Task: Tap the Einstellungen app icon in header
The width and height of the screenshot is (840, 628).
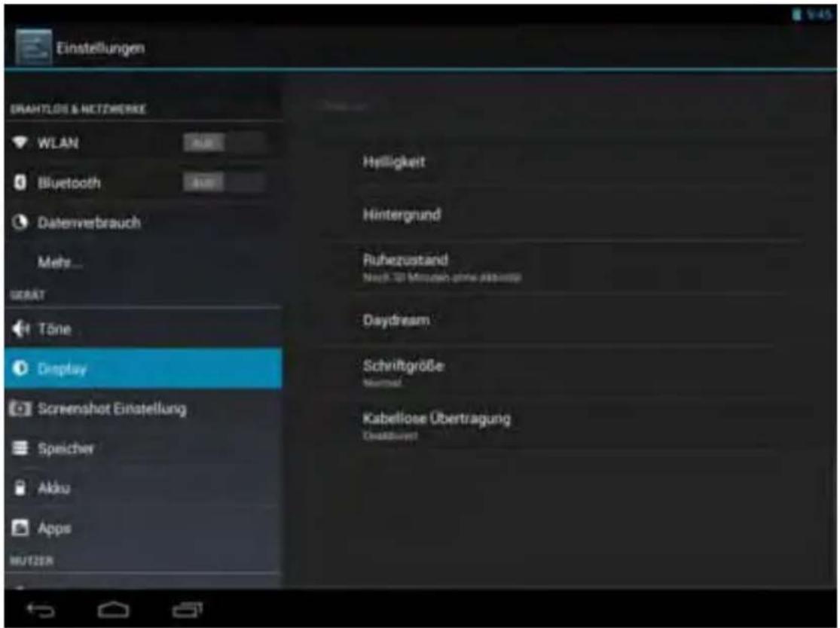Action: point(33,47)
